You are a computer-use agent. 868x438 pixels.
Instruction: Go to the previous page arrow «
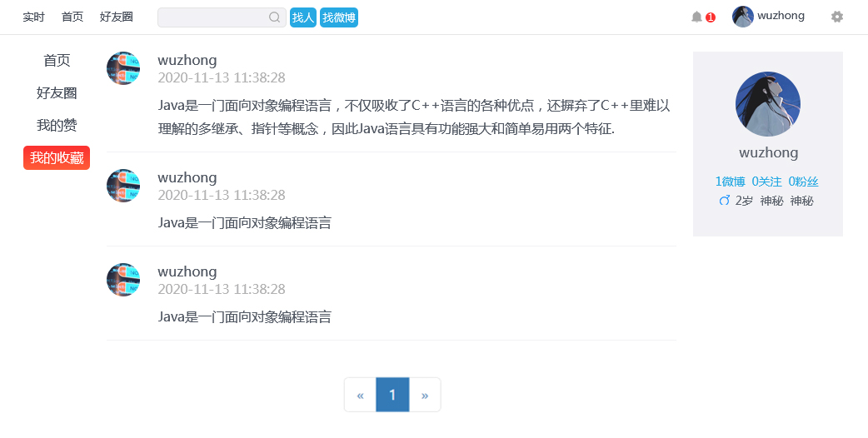[360, 395]
